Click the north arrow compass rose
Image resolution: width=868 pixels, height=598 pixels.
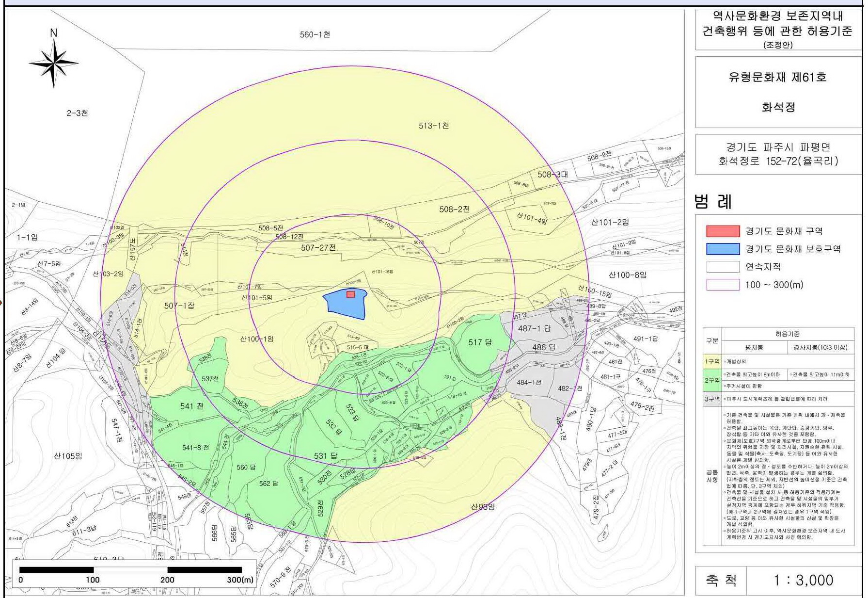point(54,63)
